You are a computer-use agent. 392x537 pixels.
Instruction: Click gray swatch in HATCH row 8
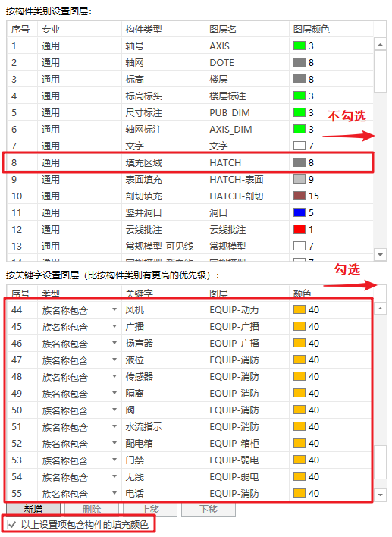[299, 162]
